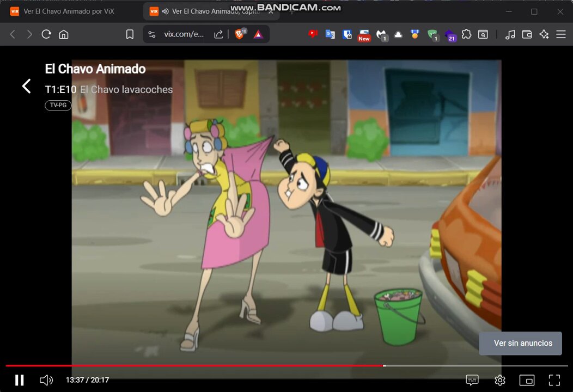Viewport: 573px width, 392px height.
Task: Open Leo AI sparkle icon
Action: click(x=544, y=34)
